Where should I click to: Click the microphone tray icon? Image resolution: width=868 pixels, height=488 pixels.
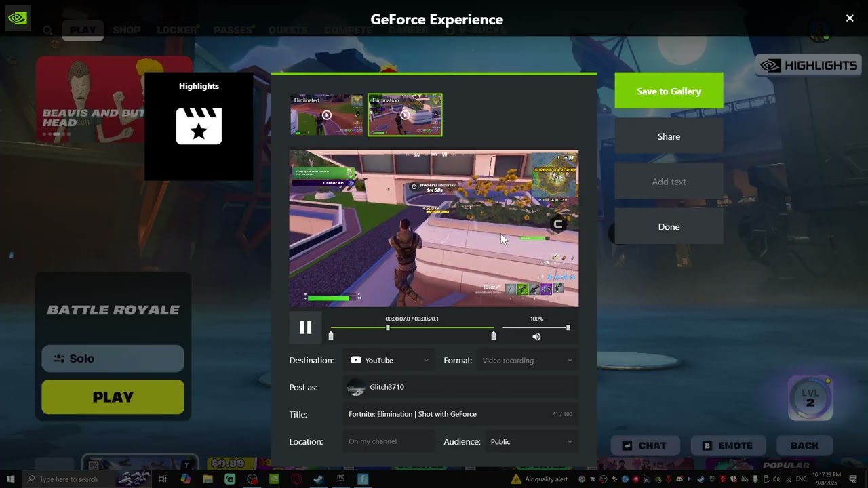pyautogui.click(x=754, y=479)
